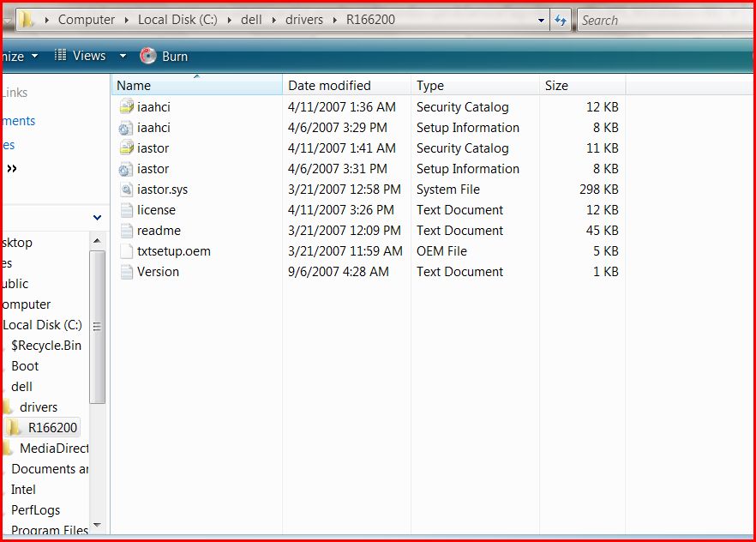This screenshot has height=542, width=756.
Task: Click the R166200 folder icon in tree
Action: coord(13,427)
